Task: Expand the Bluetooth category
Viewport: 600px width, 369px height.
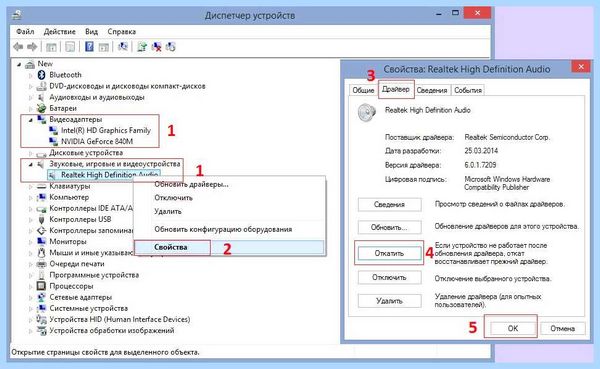Action: tap(31, 75)
